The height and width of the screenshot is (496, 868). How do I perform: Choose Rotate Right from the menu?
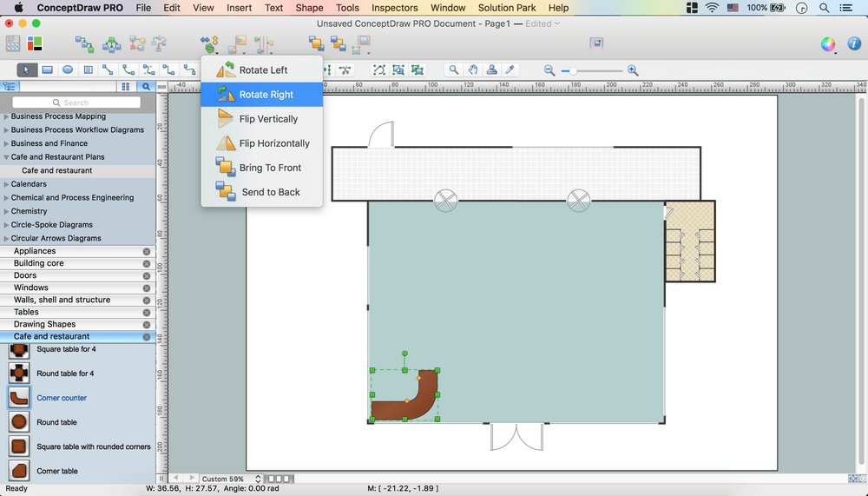pyautogui.click(x=266, y=95)
